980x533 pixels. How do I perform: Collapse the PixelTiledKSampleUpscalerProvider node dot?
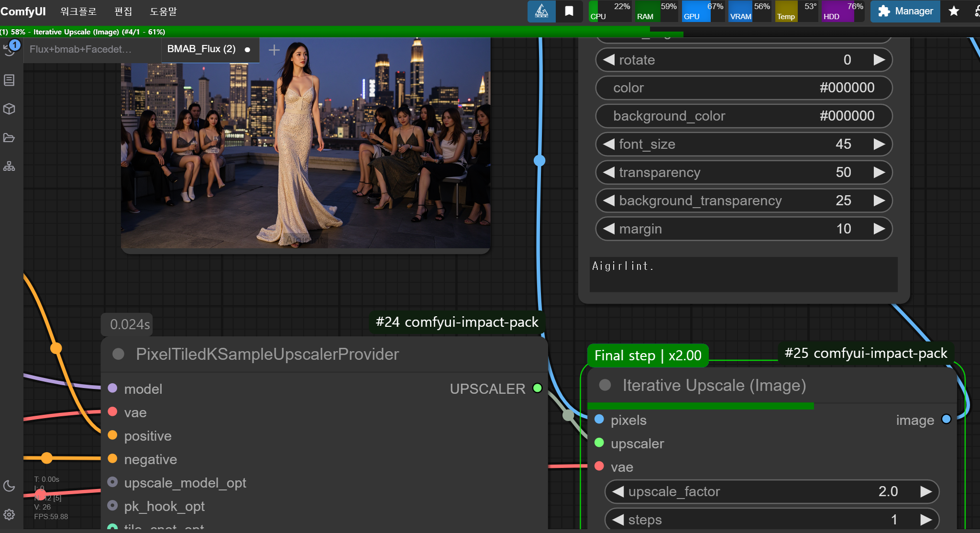click(118, 354)
